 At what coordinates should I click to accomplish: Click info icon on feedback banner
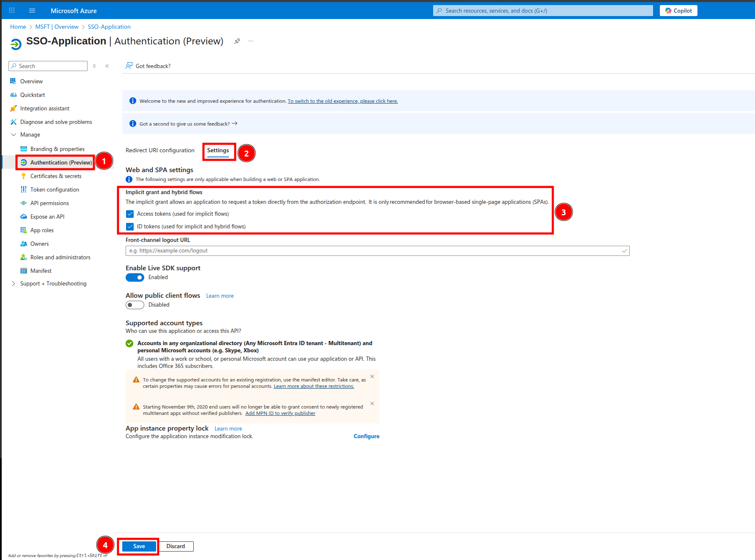(133, 124)
